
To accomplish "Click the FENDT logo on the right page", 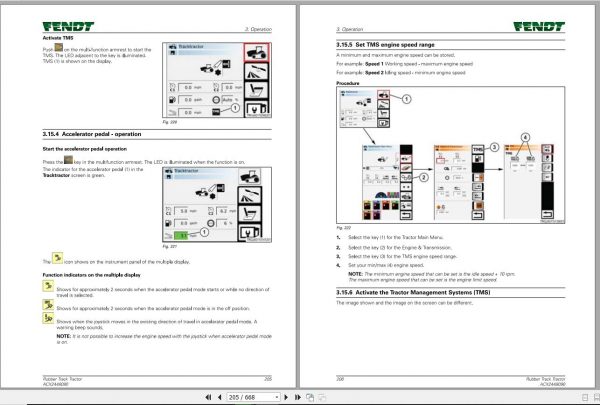I will pos(539,26).
